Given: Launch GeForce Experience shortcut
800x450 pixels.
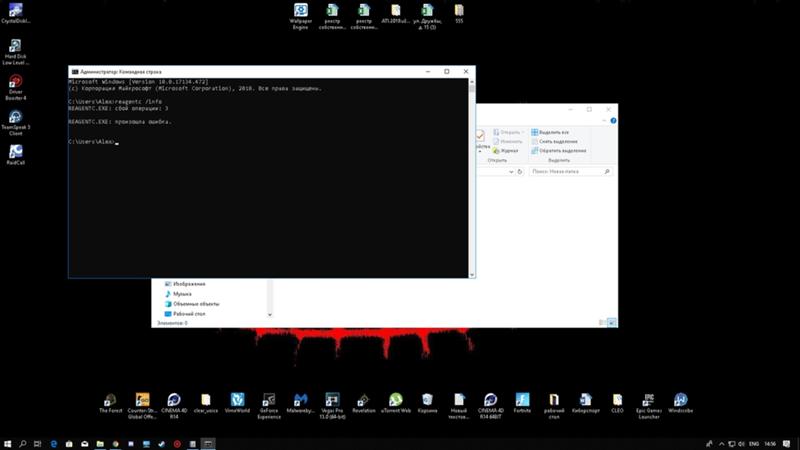Looking at the screenshot, I should (269, 406).
